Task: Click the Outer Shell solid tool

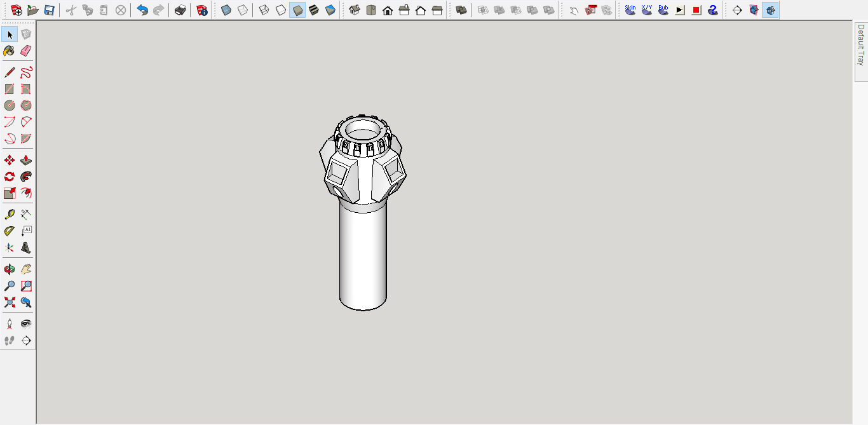Action: click(x=461, y=10)
